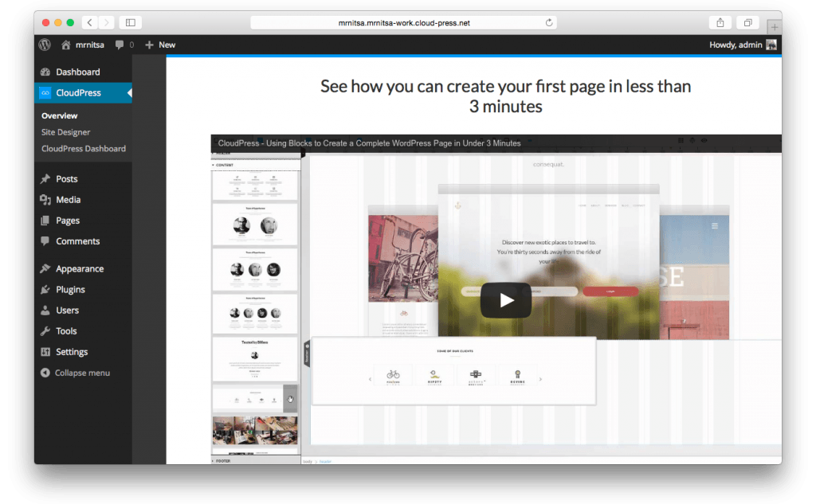Open the CloudPress Dashboard link
Viewport: 816px width, 504px height.
point(83,149)
